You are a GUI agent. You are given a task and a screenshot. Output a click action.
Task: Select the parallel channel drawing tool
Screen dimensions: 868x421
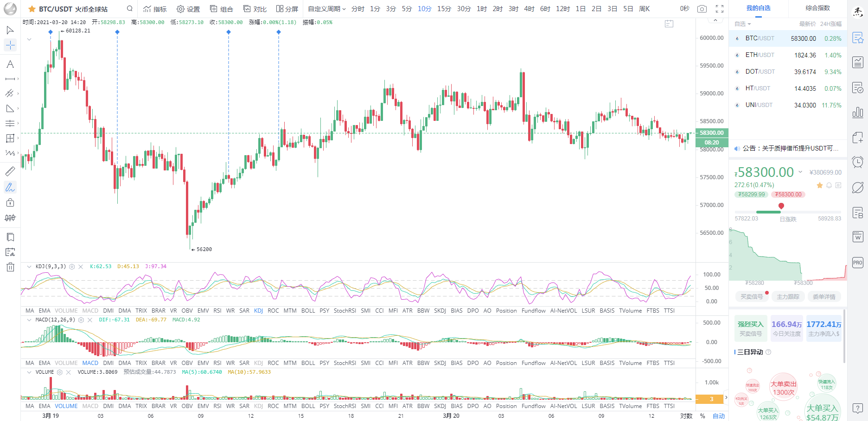point(10,94)
